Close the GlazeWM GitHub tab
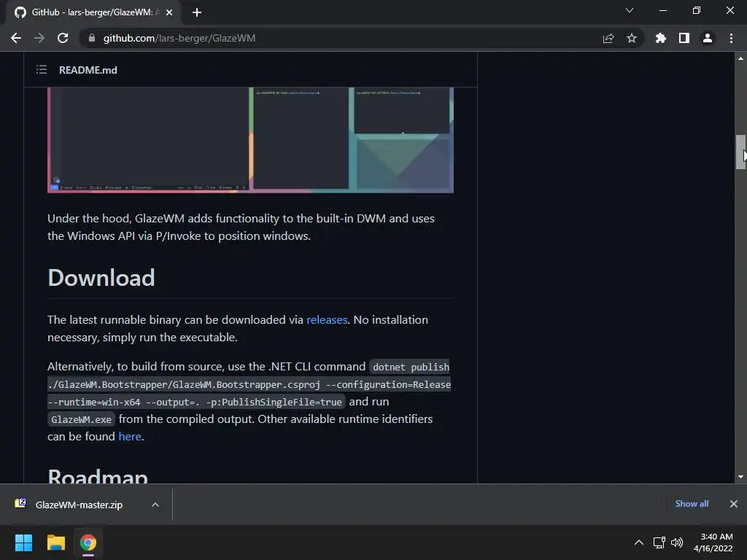Viewport: 747px width, 560px height. tap(169, 12)
